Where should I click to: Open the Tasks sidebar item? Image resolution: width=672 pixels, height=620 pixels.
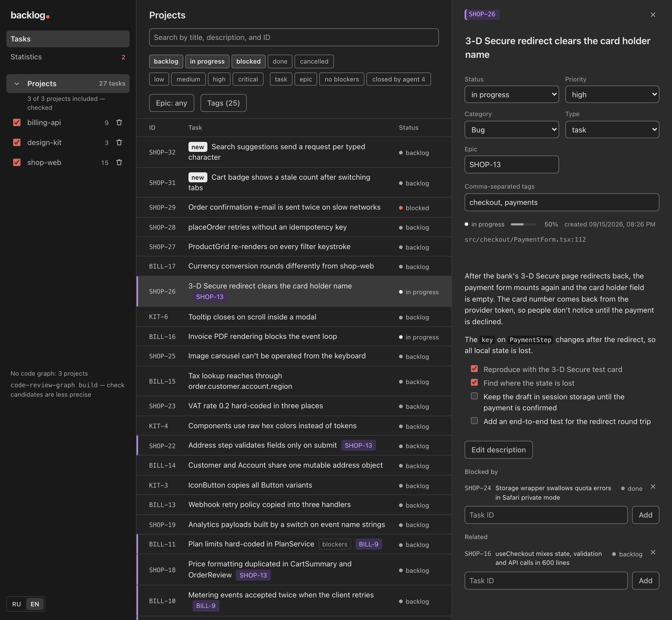tap(68, 39)
